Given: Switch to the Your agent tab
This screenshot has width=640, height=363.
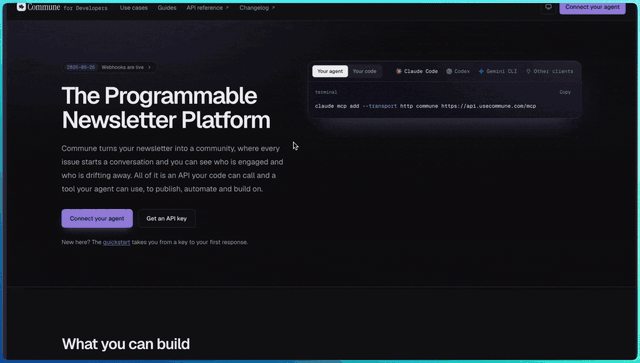Looking at the screenshot, I should pyautogui.click(x=330, y=71).
